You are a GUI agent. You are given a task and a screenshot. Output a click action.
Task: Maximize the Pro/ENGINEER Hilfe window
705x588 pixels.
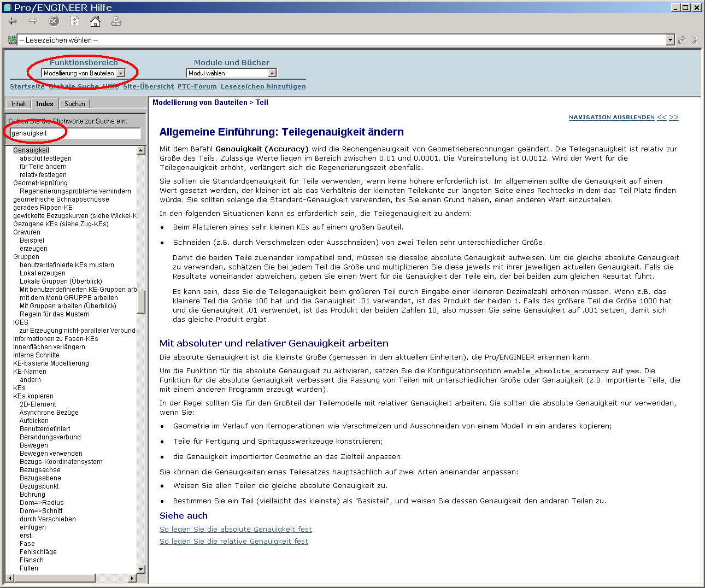(x=685, y=8)
